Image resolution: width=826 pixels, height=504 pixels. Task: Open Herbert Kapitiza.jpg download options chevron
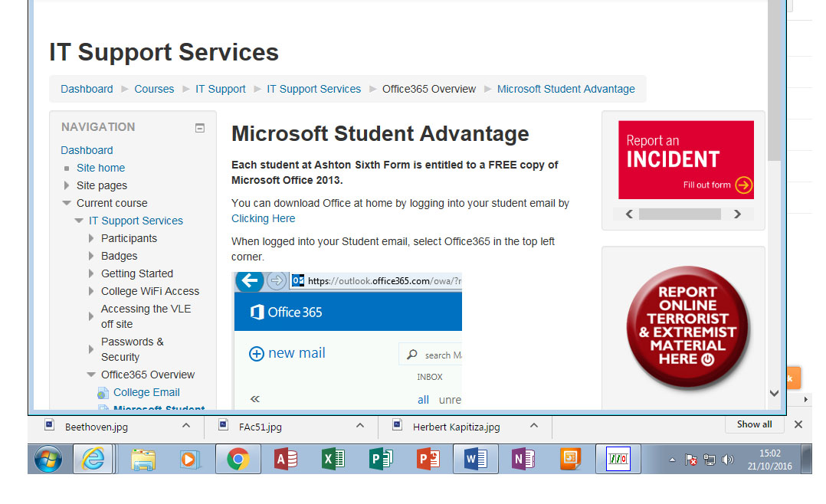pyautogui.click(x=533, y=426)
